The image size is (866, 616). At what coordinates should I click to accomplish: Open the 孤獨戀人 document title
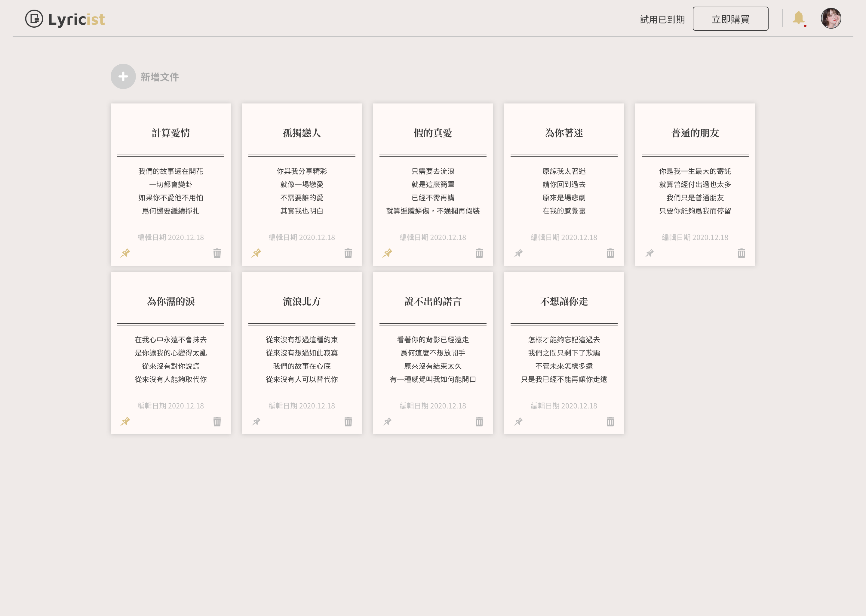302,133
